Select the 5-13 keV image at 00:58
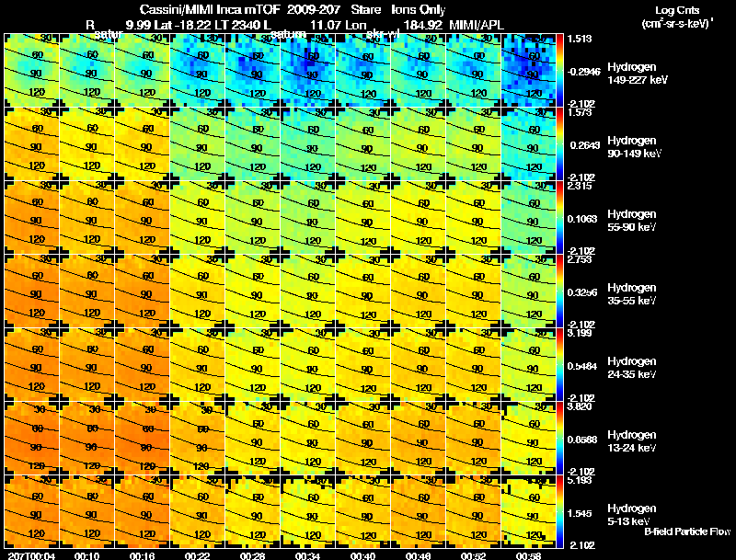The height and width of the screenshot is (560, 736). pyautogui.click(x=528, y=511)
